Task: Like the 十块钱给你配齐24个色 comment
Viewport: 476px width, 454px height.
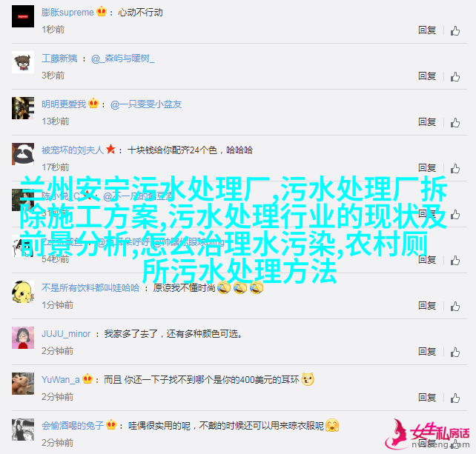Action: (454, 168)
